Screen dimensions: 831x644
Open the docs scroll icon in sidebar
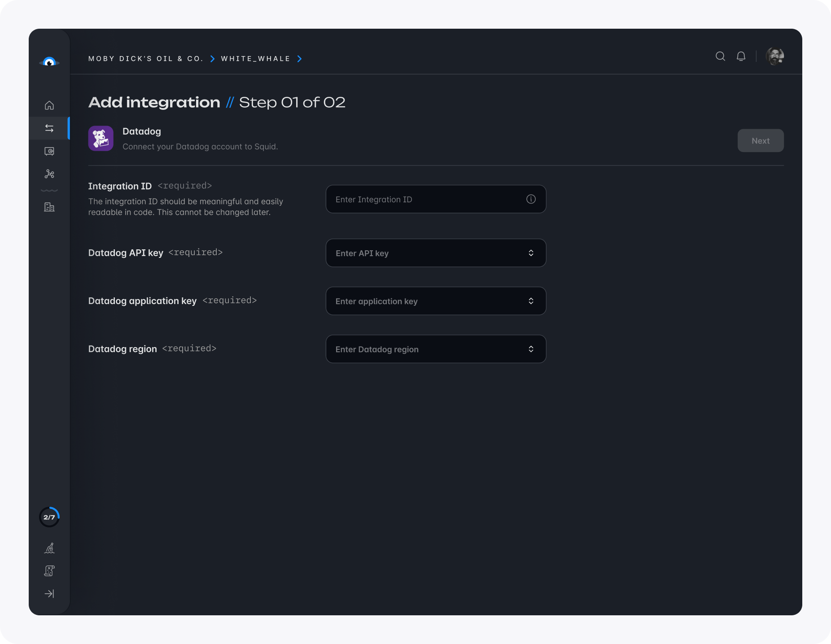tap(49, 571)
